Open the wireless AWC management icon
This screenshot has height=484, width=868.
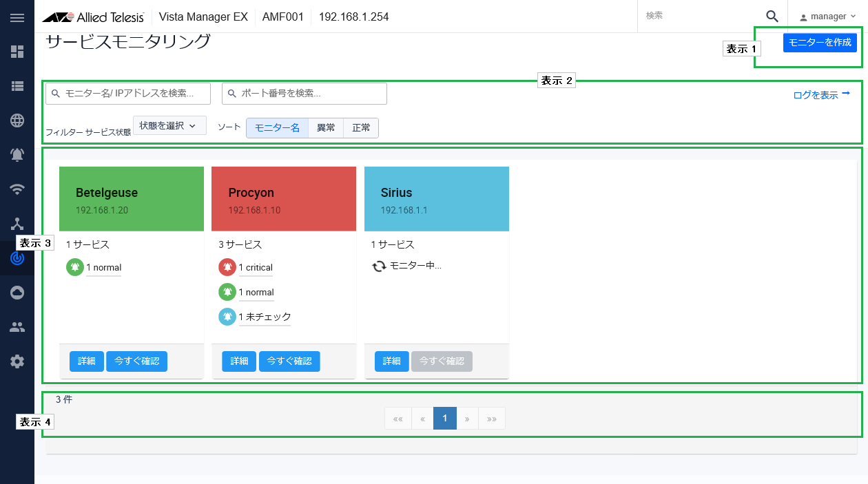17,189
